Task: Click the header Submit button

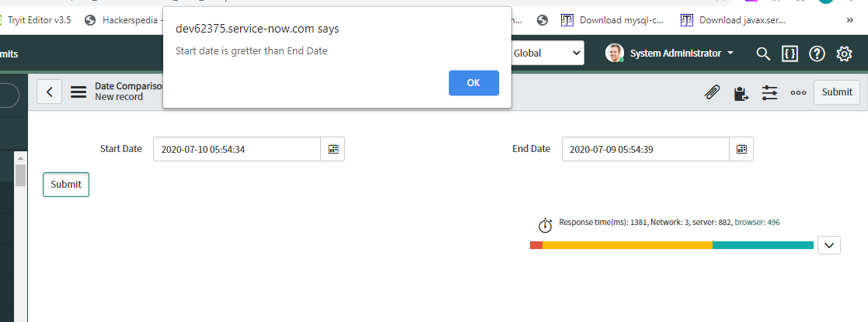Action: click(836, 92)
